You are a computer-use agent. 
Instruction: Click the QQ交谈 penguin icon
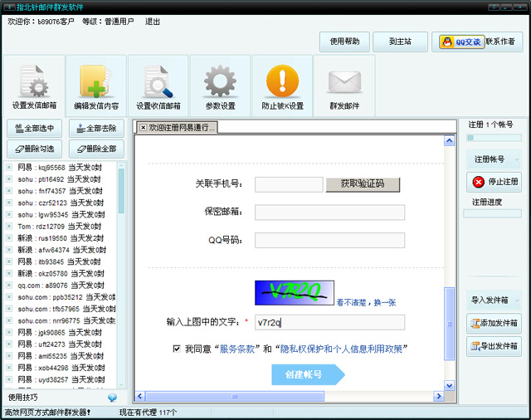[447, 42]
